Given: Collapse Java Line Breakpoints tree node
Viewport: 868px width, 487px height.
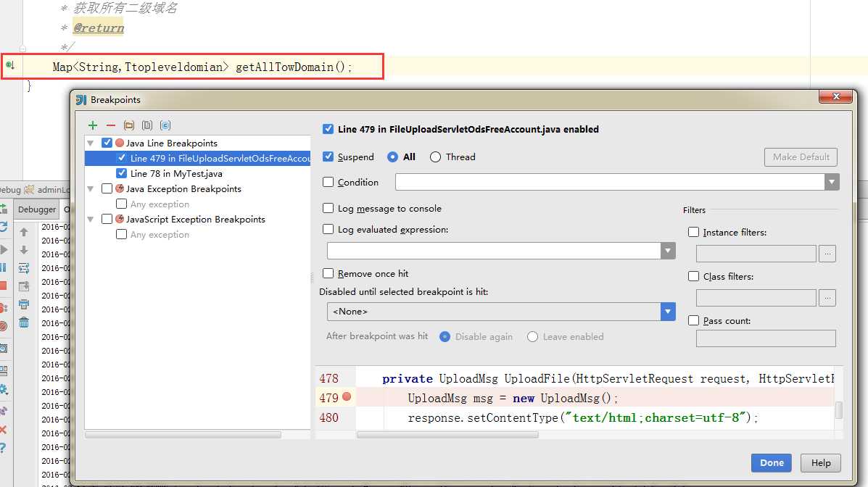Looking at the screenshot, I should click(91, 143).
